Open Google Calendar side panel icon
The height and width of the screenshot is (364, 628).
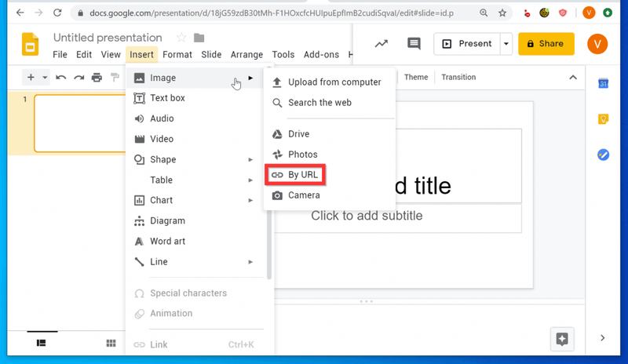[603, 83]
